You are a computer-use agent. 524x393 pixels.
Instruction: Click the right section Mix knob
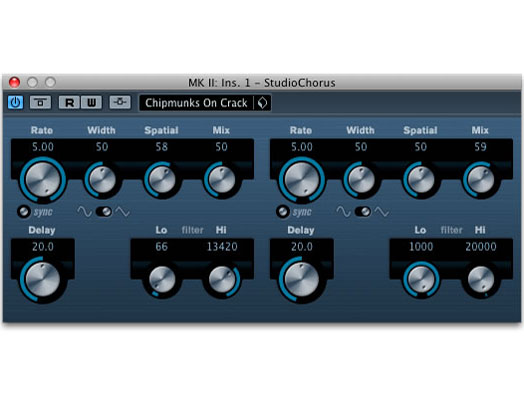(480, 179)
